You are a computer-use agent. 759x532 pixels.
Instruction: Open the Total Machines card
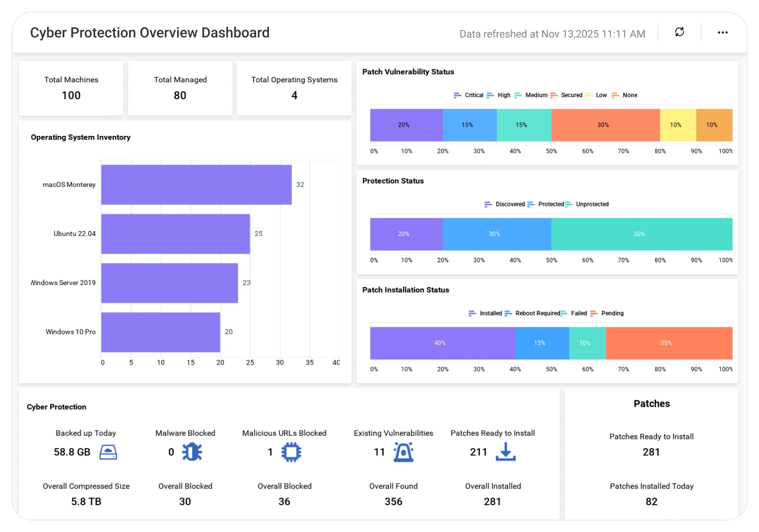tap(71, 88)
